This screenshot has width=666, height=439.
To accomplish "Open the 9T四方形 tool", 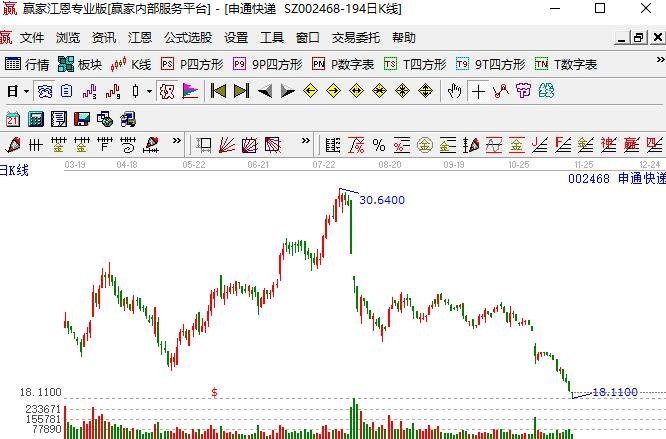I will (491, 65).
